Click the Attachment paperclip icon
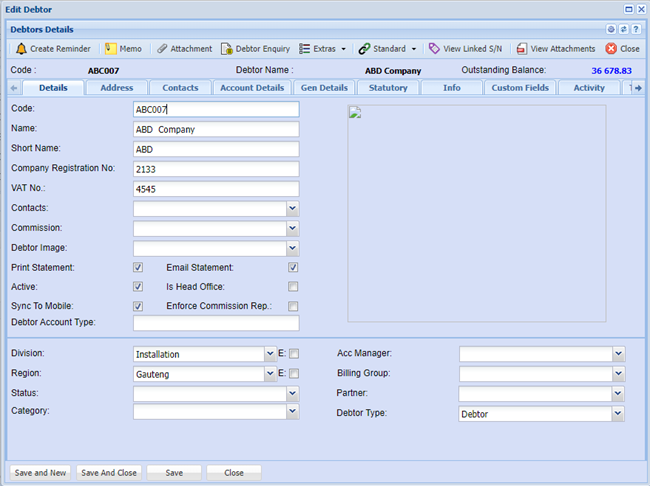Image resolution: width=650 pixels, height=487 pixels. (161, 48)
